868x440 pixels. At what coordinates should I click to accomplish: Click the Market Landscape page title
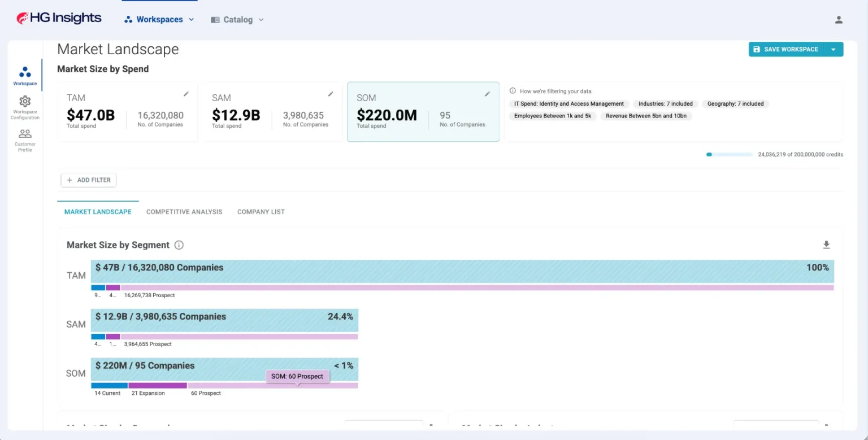pyautogui.click(x=118, y=50)
